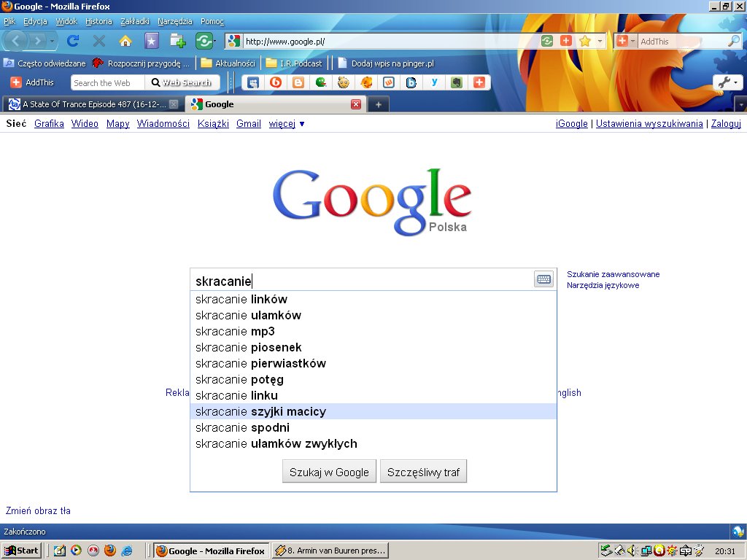Click the search magnifier in AddThis search box
Viewport: 747px width, 560px height.
point(733,41)
